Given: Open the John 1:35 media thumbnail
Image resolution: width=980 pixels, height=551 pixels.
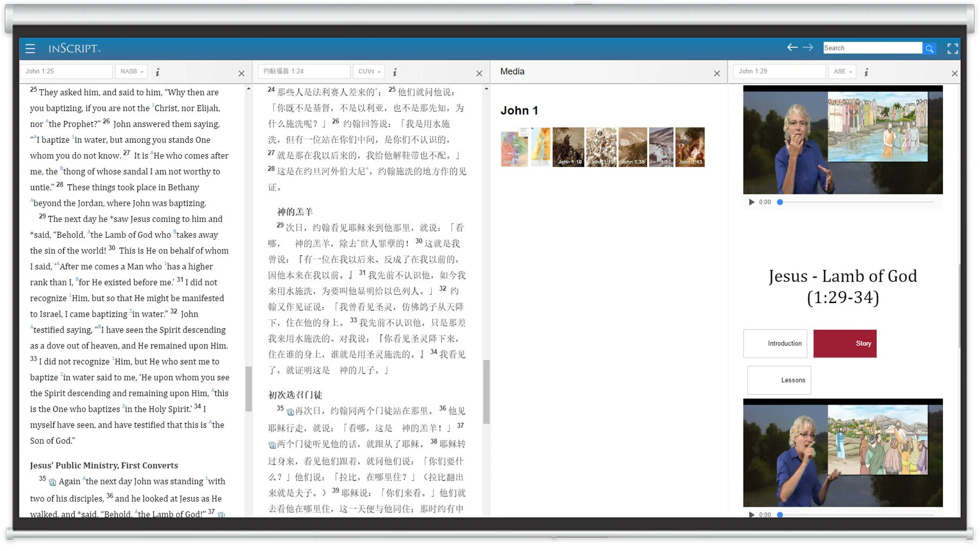Looking at the screenshot, I should [x=632, y=147].
